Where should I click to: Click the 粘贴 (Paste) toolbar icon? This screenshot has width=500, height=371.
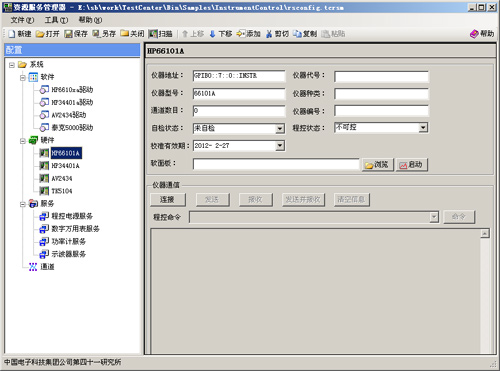(325, 34)
